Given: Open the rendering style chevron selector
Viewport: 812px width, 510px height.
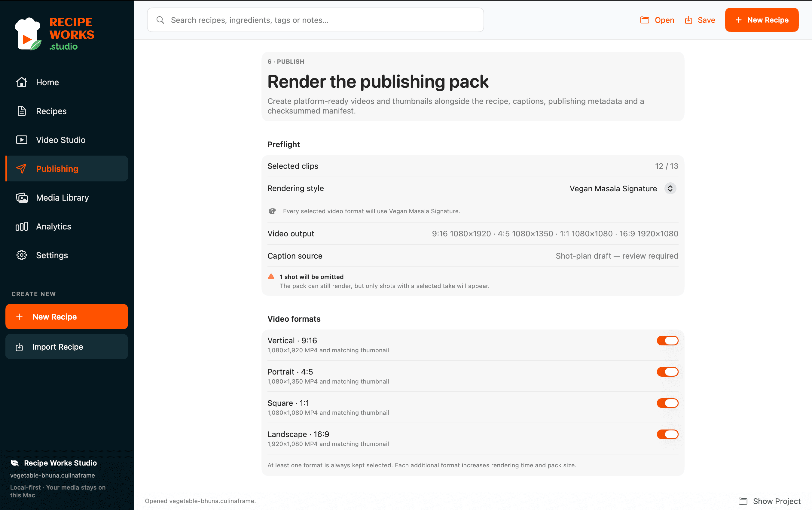Looking at the screenshot, I should pyautogui.click(x=670, y=188).
